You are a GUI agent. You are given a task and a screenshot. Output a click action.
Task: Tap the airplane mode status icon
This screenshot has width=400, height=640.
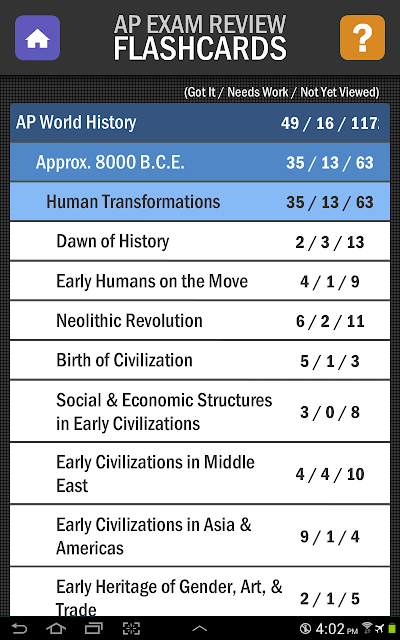pyautogui.click(x=378, y=628)
